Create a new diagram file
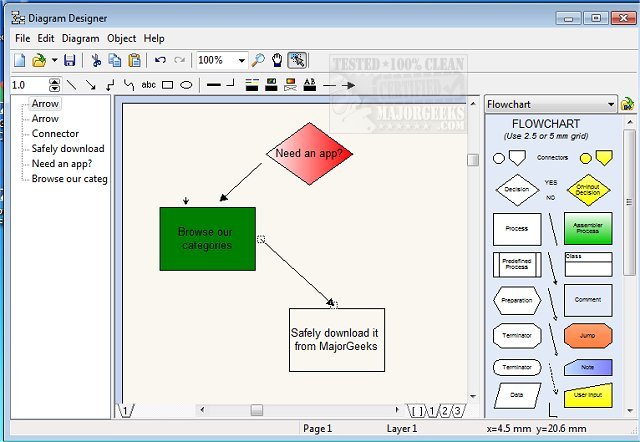Viewport: 640px width, 442px height. tap(20, 60)
